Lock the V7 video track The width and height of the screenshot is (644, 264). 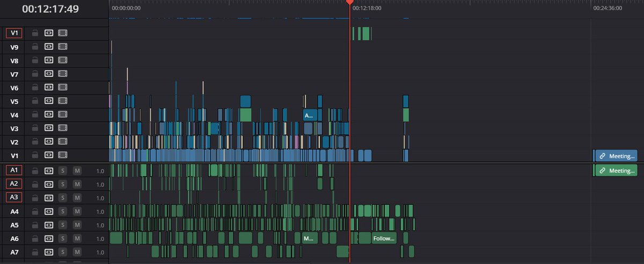[x=35, y=74]
